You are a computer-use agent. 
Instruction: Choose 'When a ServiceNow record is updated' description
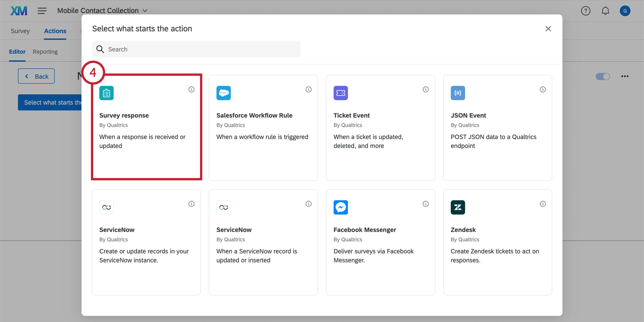pos(257,256)
